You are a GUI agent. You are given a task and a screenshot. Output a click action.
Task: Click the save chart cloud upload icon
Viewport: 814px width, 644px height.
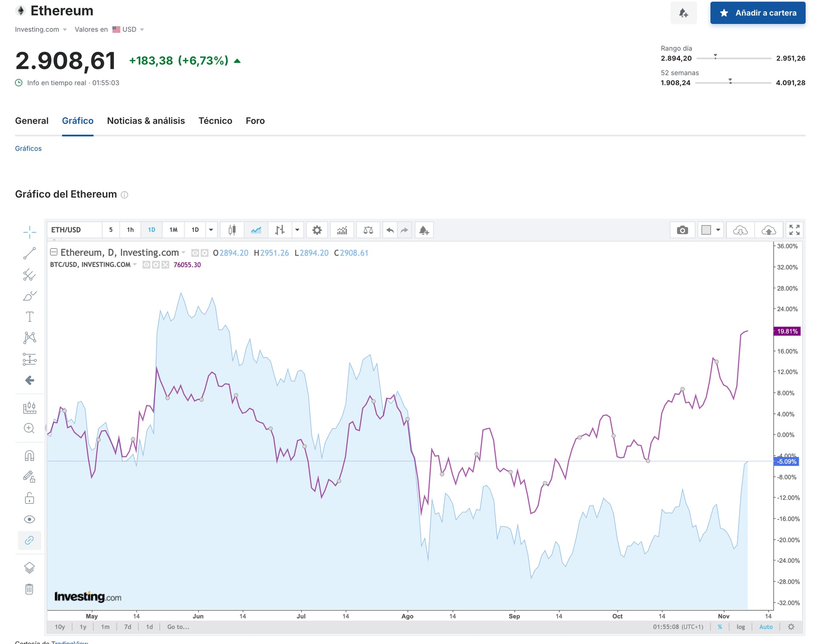[769, 230]
